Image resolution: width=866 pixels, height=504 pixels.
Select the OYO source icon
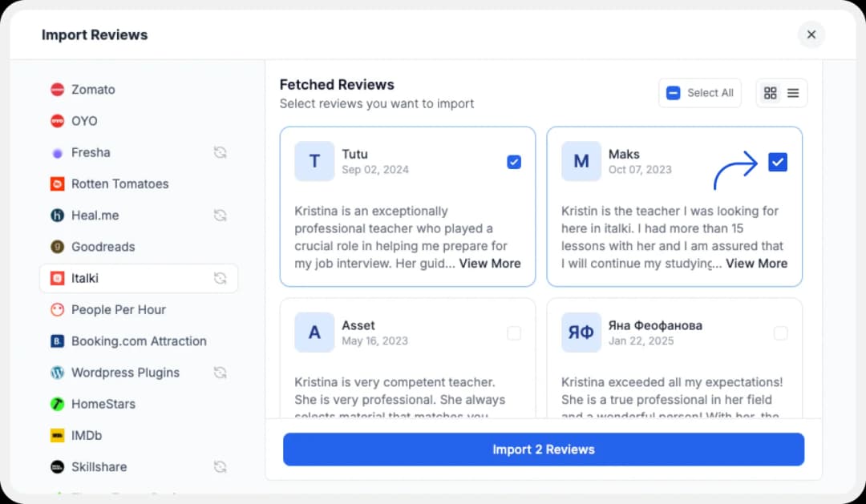point(55,120)
